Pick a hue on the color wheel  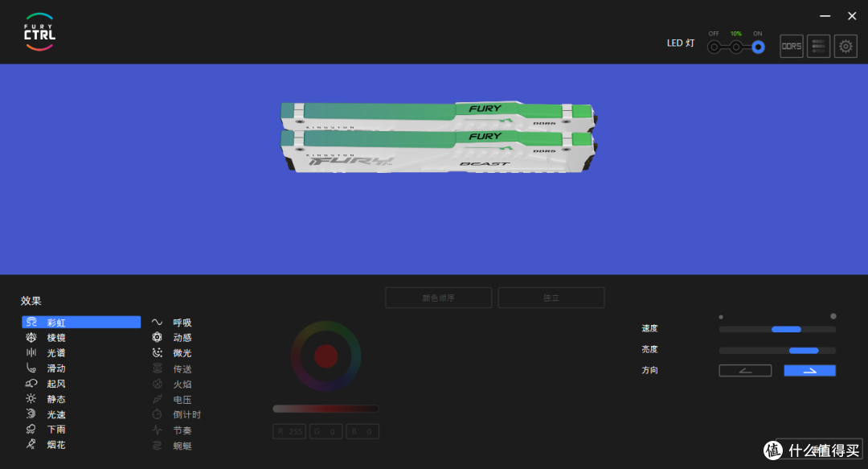[x=326, y=356]
